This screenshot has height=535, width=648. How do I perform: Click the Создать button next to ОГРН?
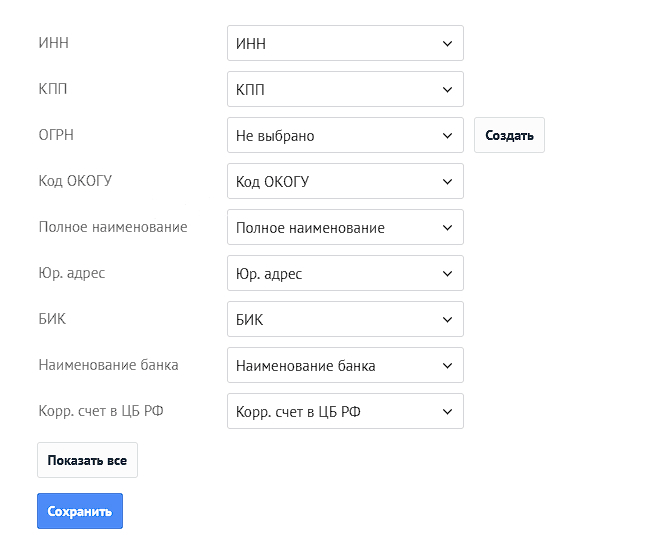click(509, 135)
